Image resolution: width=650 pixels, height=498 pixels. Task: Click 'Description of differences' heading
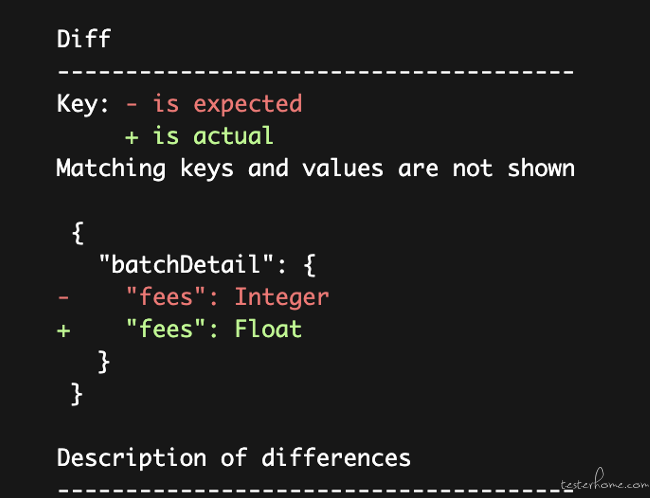pyautogui.click(x=233, y=459)
